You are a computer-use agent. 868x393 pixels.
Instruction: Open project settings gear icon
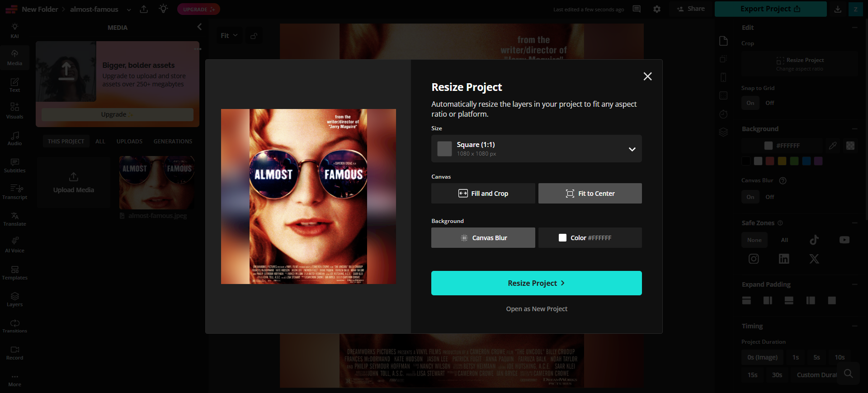[x=657, y=9]
